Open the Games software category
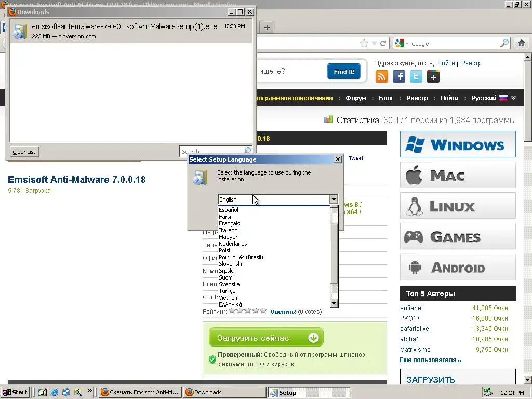 pyautogui.click(x=458, y=236)
